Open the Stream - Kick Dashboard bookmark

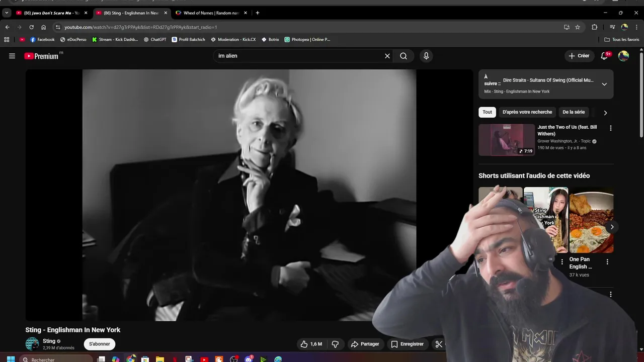115,39
